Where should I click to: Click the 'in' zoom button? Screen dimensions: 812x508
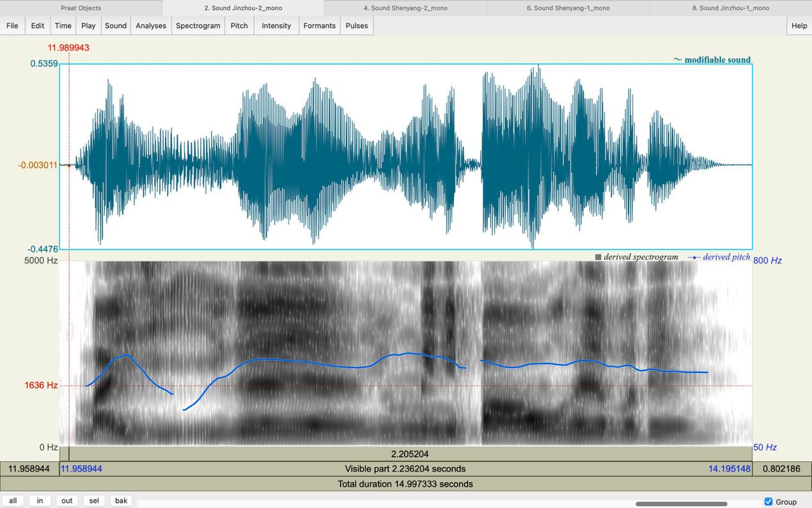click(x=40, y=501)
